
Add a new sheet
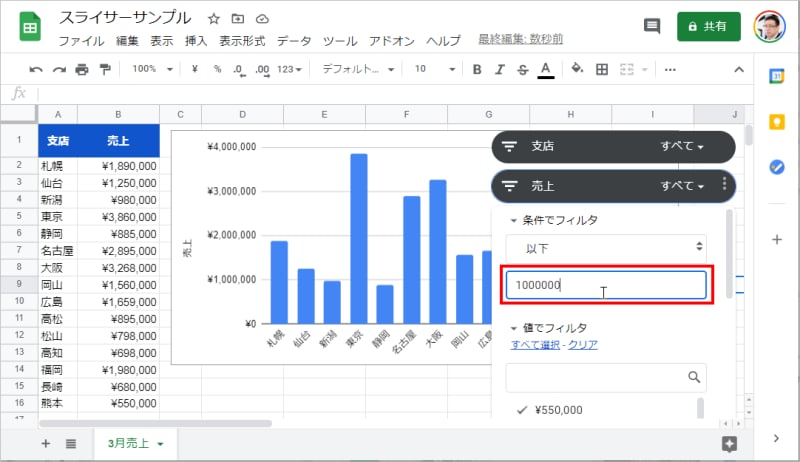tap(45, 444)
